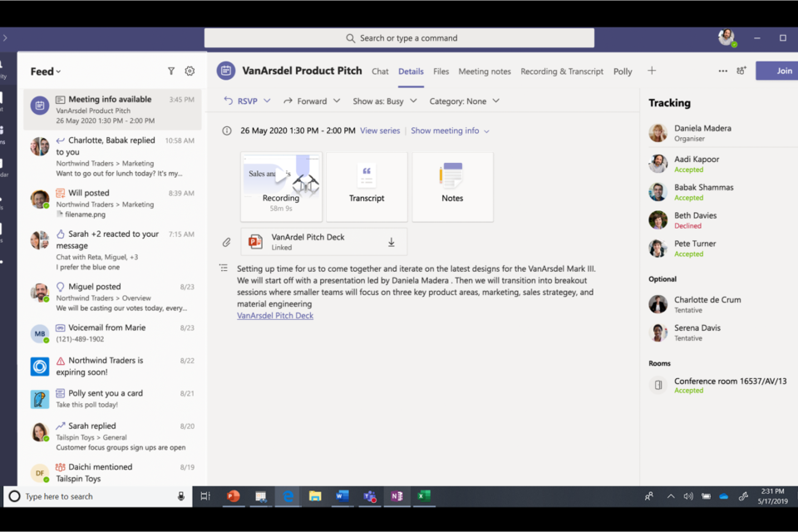
Task: Open the feed filter icon
Action: (171, 71)
